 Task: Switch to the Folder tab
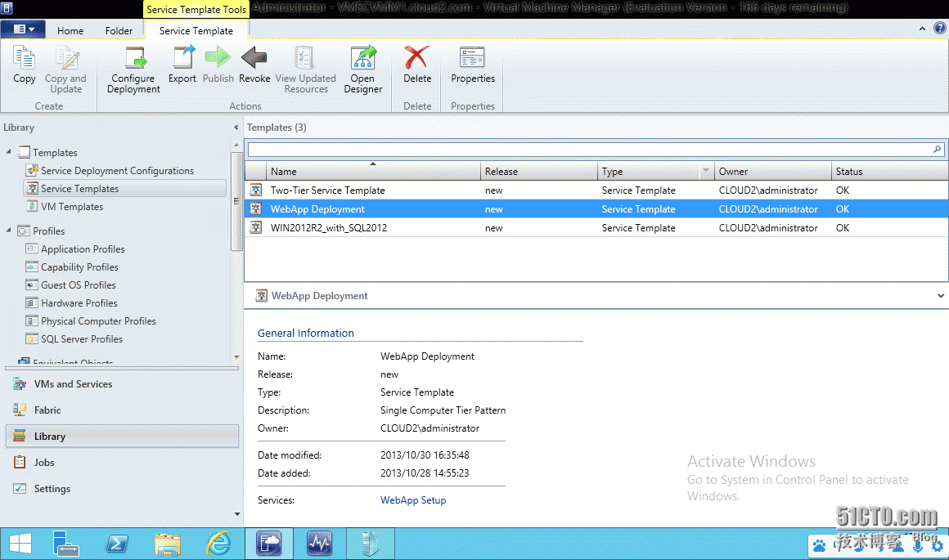click(119, 31)
